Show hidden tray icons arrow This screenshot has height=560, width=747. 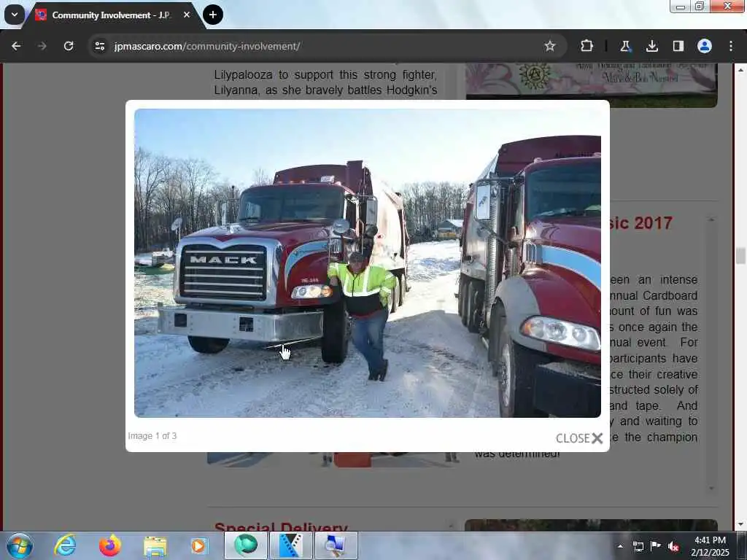pyautogui.click(x=620, y=546)
